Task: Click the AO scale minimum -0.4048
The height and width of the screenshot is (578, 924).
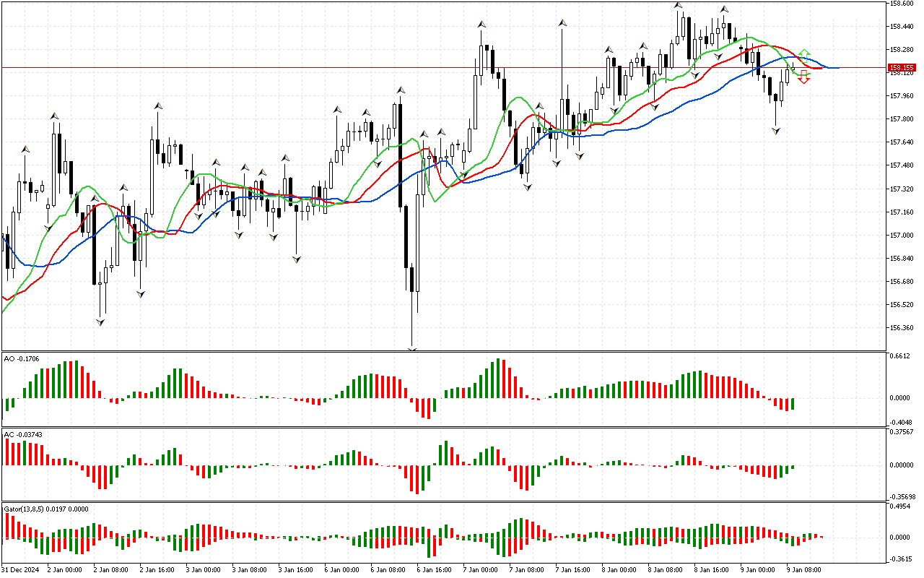Action: (899, 423)
